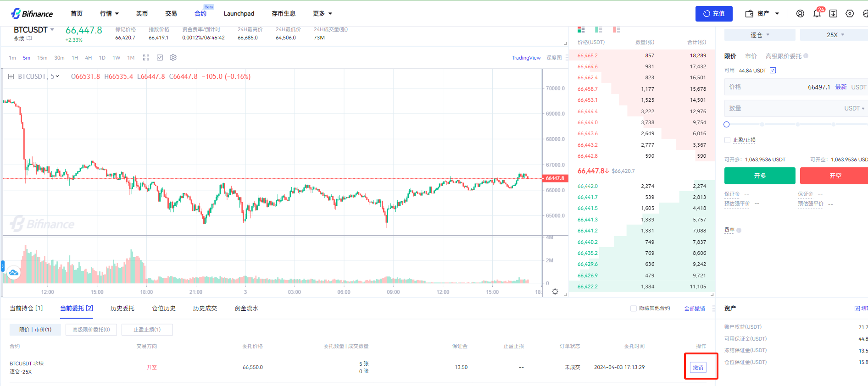Image resolution: width=868 pixels, height=386 pixels.
Task: Open chart settings gear icon
Action: click(x=173, y=58)
